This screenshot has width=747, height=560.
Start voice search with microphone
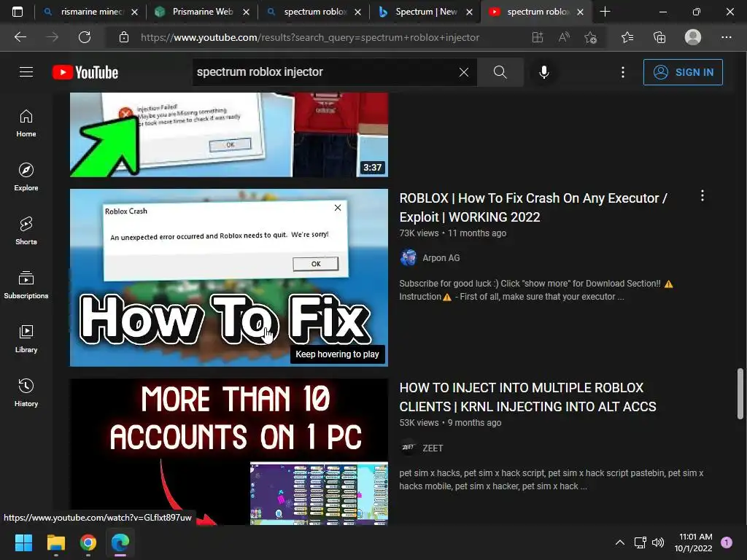[543, 72]
